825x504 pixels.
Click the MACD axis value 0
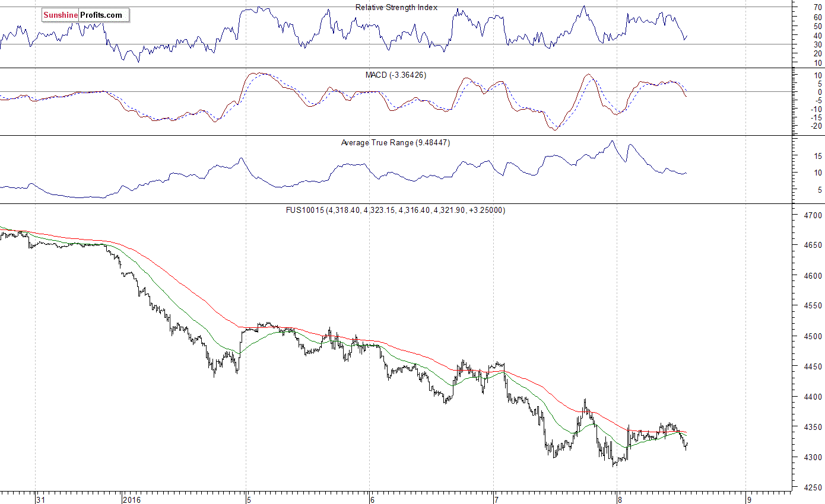click(820, 92)
